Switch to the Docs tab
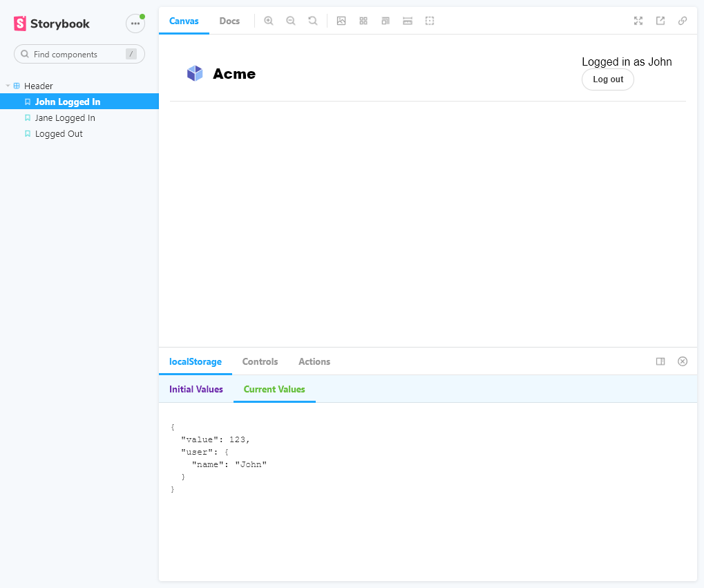The height and width of the screenshot is (588, 704). (x=229, y=21)
